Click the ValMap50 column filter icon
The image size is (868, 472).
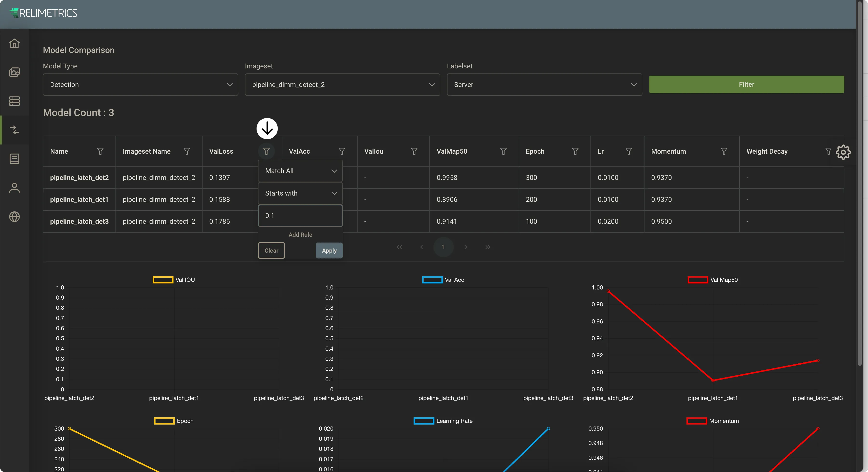[503, 151]
